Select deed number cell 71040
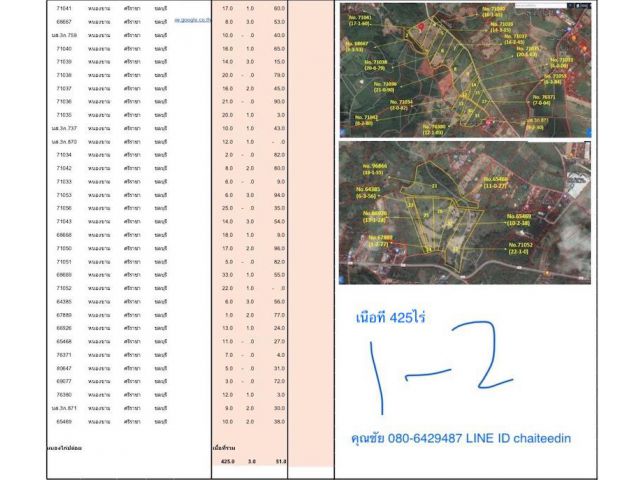 tap(64, 49)
